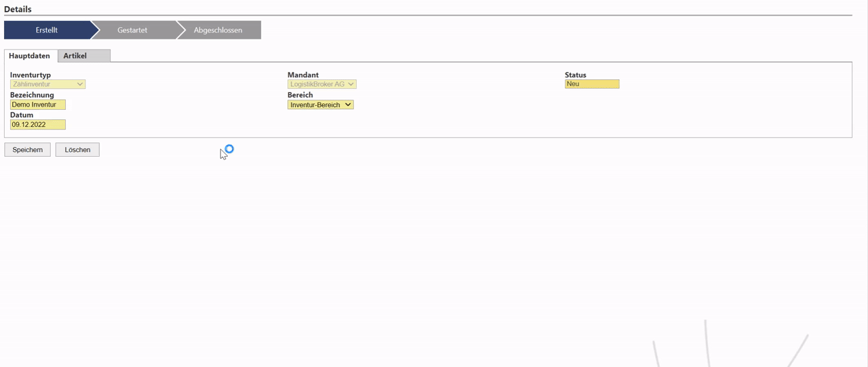Image resolution: width=868 pixels, height=367 pixels.
Task: Click the Bereich label
Action: click(300, 95)
